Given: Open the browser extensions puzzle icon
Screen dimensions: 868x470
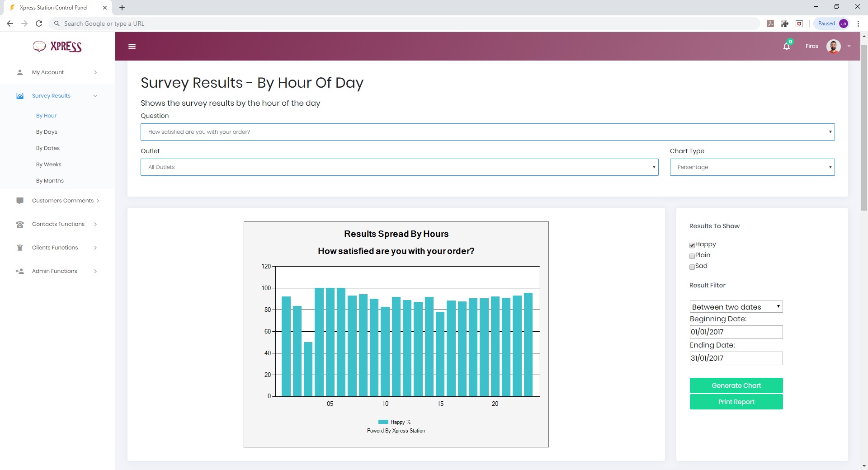Looking at the screenshot, I should [x=785, y=23].
